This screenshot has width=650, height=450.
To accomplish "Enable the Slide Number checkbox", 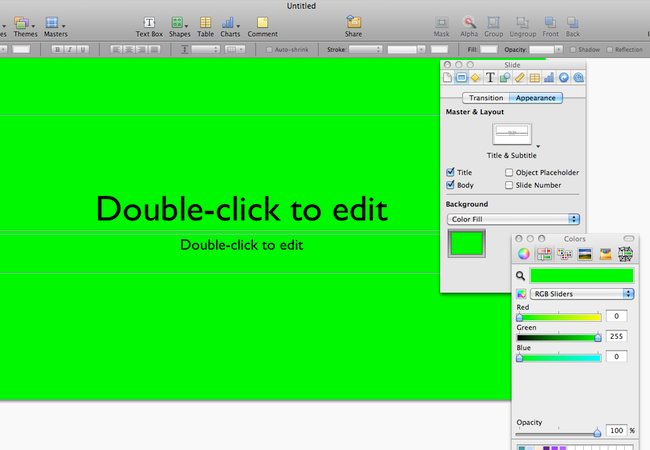I will pyautogui.click(x=510, y=185).
